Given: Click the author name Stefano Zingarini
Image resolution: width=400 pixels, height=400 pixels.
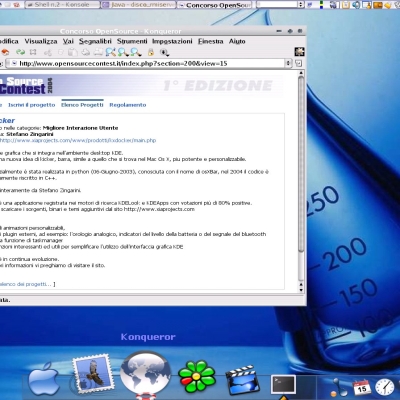Looking at the screenshot, I should point(30,134).
